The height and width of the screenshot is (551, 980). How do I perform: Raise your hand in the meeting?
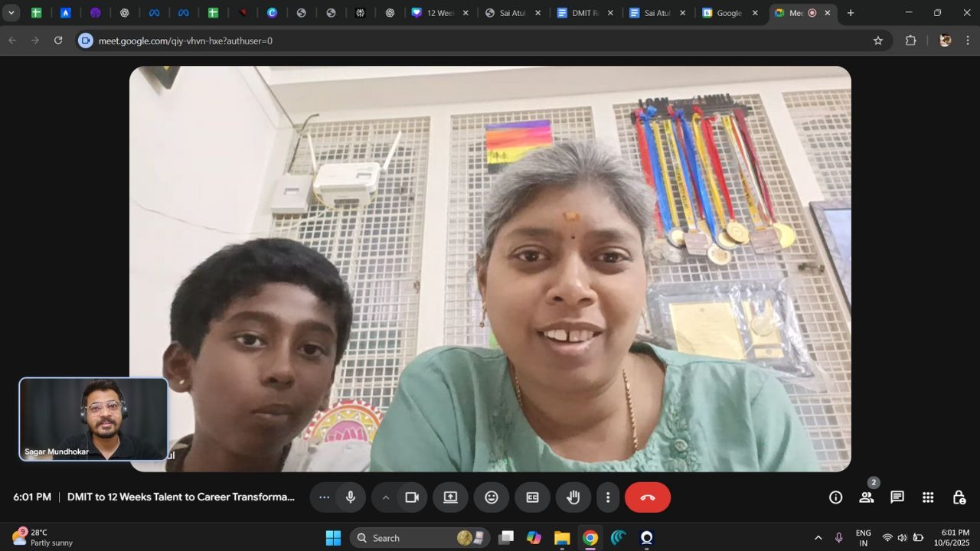pyautogui.click(x=573, y=497)
